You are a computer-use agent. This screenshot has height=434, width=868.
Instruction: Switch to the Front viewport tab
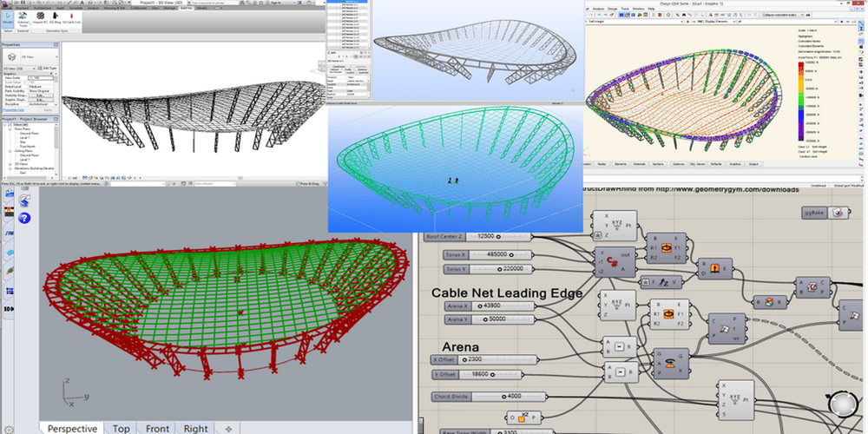pyautogui.click(x=157, y=428)
